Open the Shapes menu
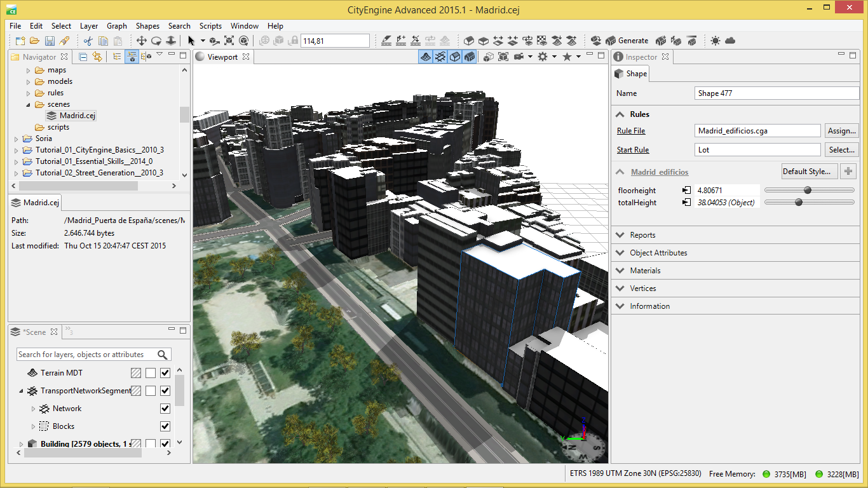Screen dimensions: 868x488 (x=147, y=26)
